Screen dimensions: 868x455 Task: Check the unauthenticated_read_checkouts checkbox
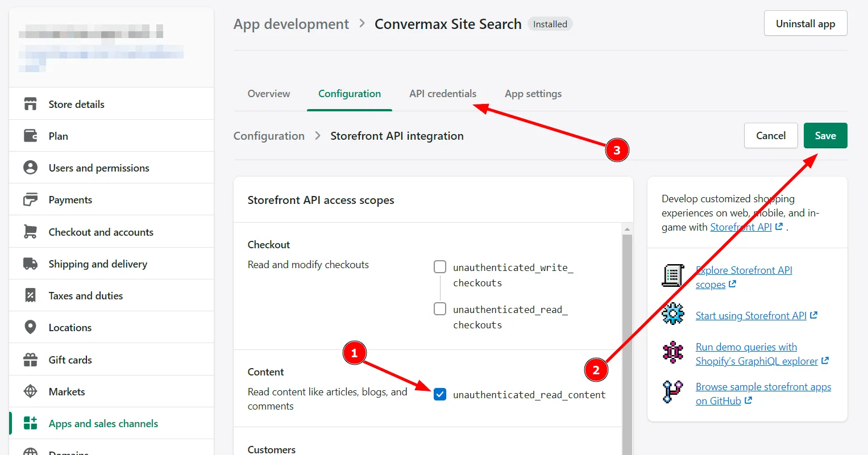(x=440, y=309)
